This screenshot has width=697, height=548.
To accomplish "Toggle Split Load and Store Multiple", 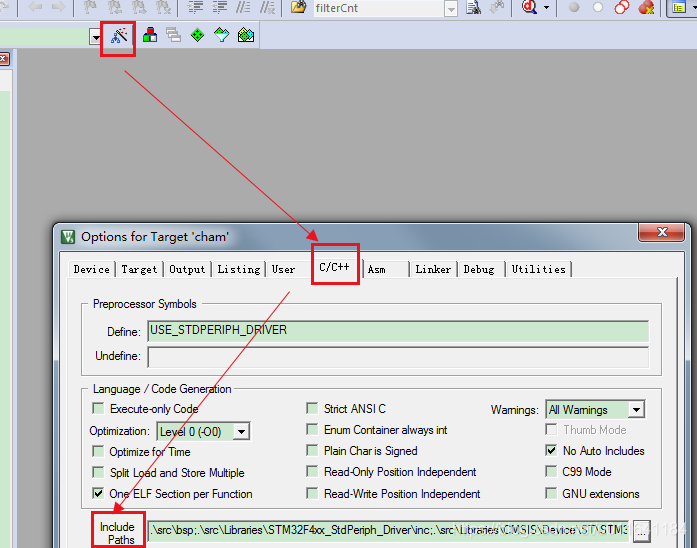I will 98,472.
